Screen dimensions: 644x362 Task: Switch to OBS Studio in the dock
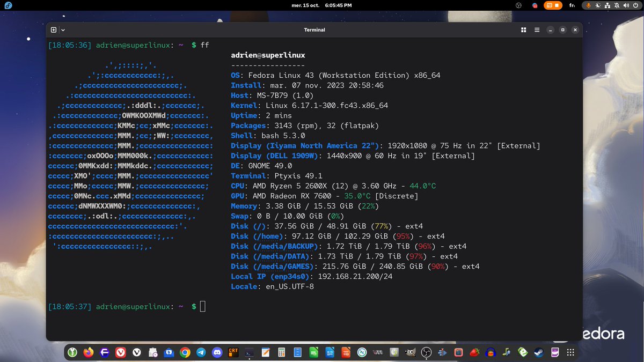[426, 352]
